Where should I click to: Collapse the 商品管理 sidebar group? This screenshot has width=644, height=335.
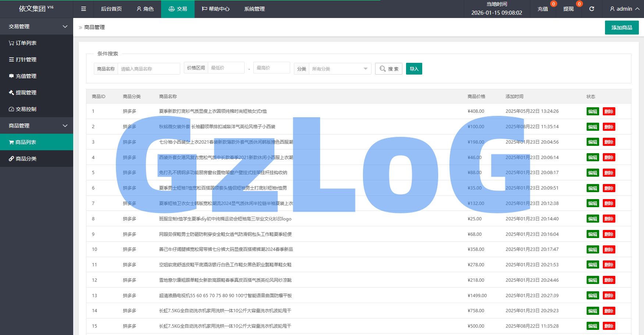36,126
